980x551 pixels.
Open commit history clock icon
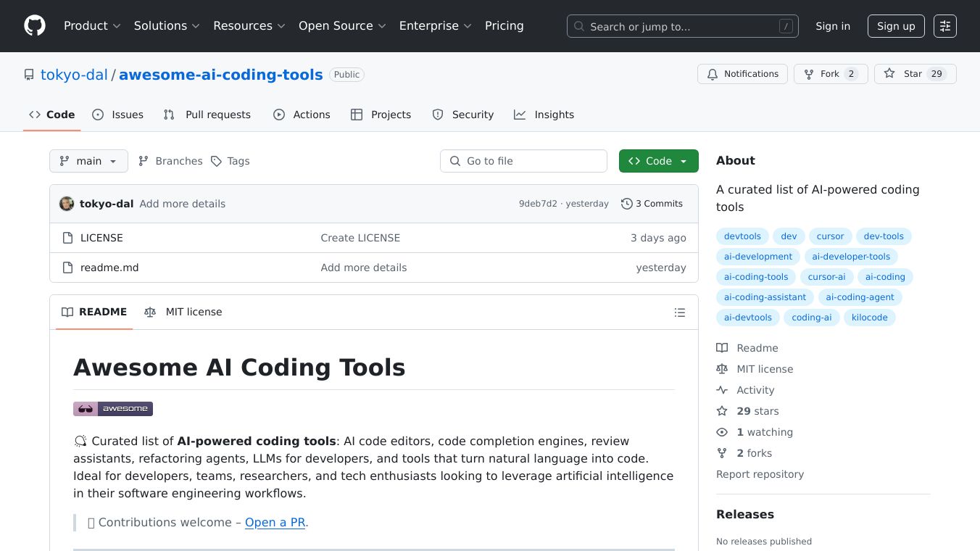click(x=626, y=204)
